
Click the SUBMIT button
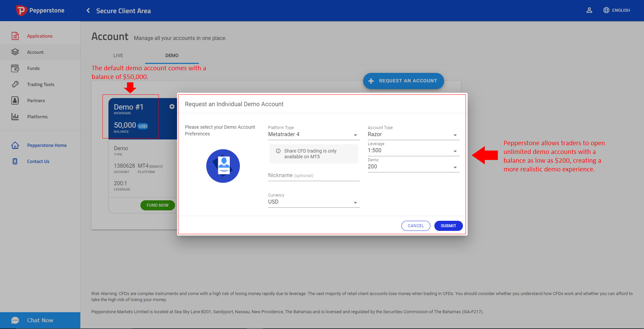tap(448, 226)
